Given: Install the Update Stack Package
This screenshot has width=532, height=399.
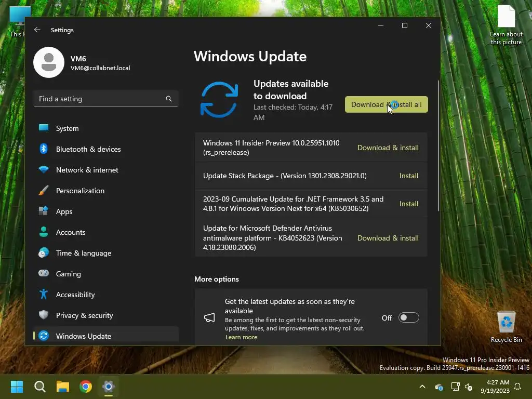Looking at the screenshot, I should [408, 176].
